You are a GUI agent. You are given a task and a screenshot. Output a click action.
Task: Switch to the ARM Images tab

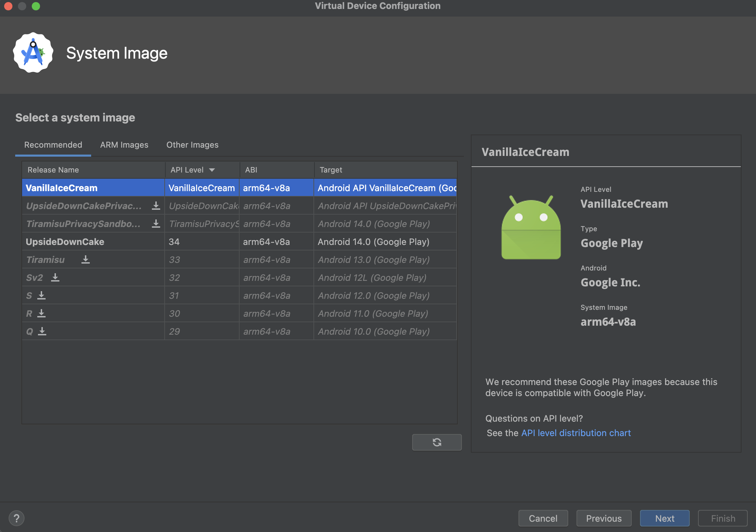[124, 144]
